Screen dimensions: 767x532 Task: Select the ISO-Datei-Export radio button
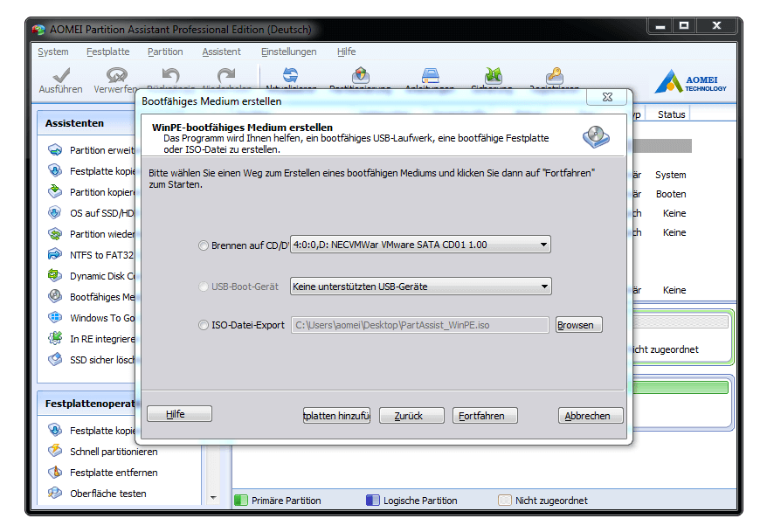pos(204,325)
